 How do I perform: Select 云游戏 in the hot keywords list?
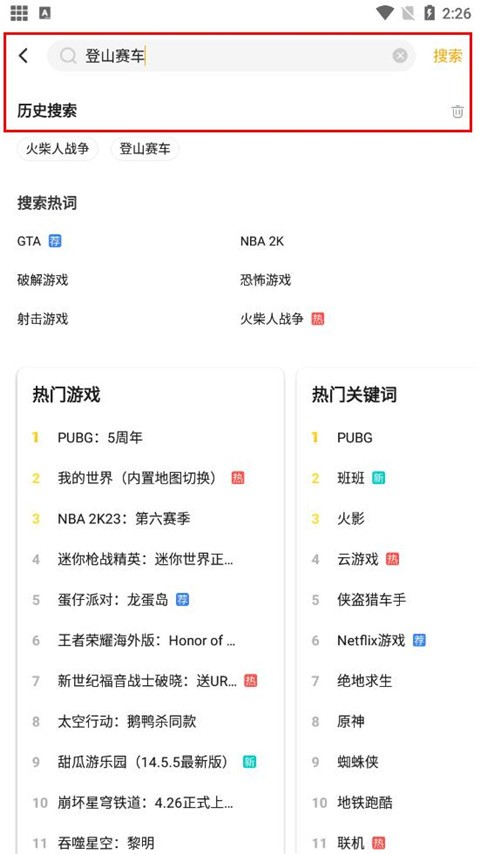pos(357,559)
